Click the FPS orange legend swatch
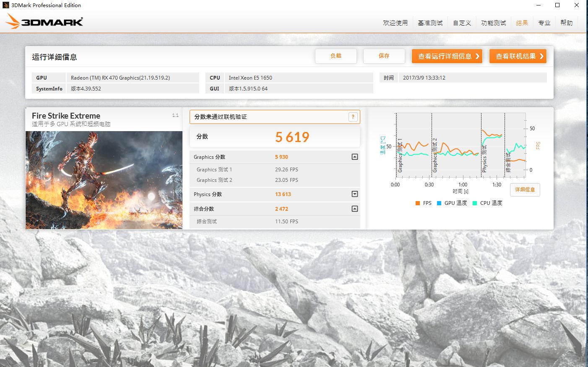This screenshot has height=367, width=588. click(x=418, y=203)
